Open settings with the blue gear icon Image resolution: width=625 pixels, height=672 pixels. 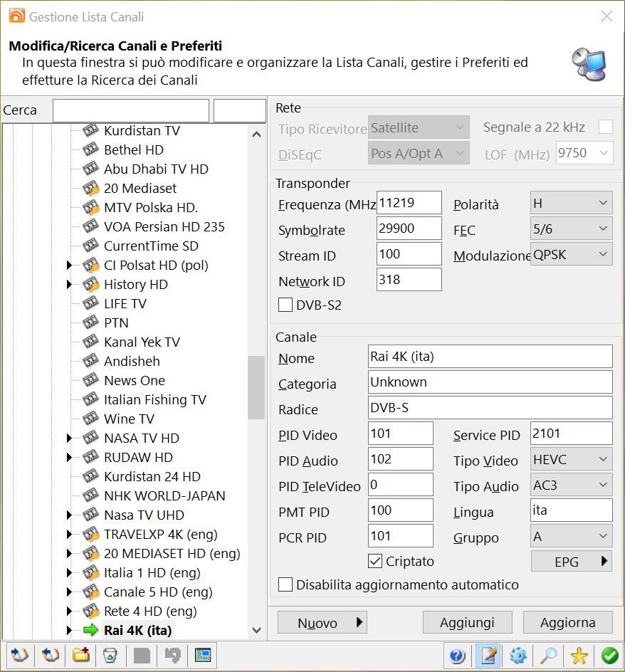(x=518, y=656)
